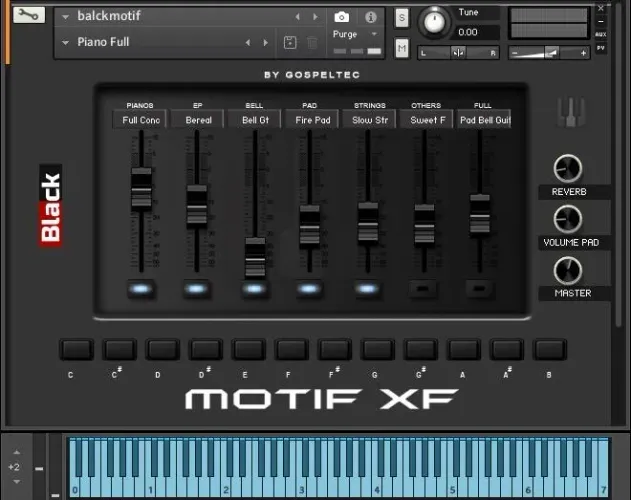631x500 pixels.
Task: Click the REVERB knob
Action: click(568, 168)
